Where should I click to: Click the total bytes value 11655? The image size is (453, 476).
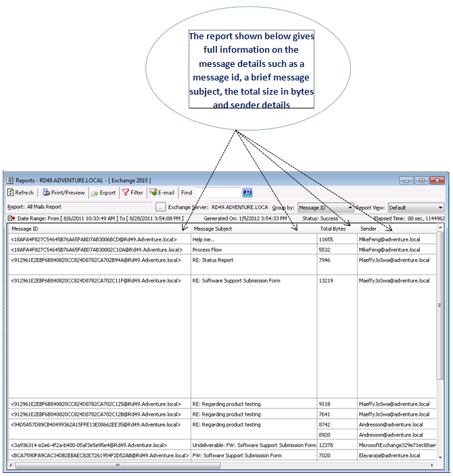click(326, 239)
